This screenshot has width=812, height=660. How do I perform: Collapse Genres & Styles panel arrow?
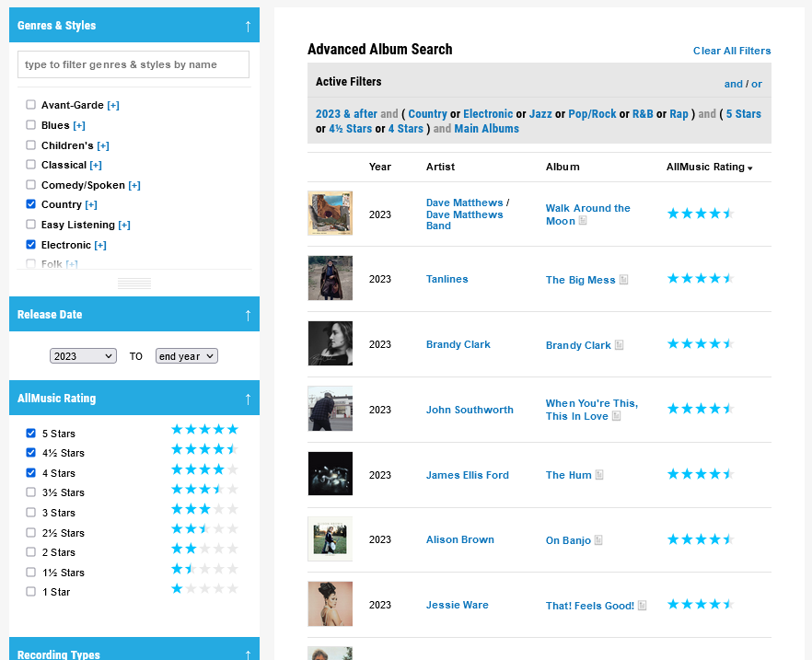coord(248,26)
